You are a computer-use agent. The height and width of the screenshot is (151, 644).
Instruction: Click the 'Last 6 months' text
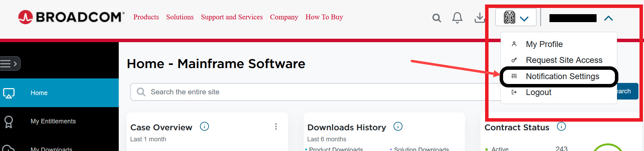click(327, 139)
